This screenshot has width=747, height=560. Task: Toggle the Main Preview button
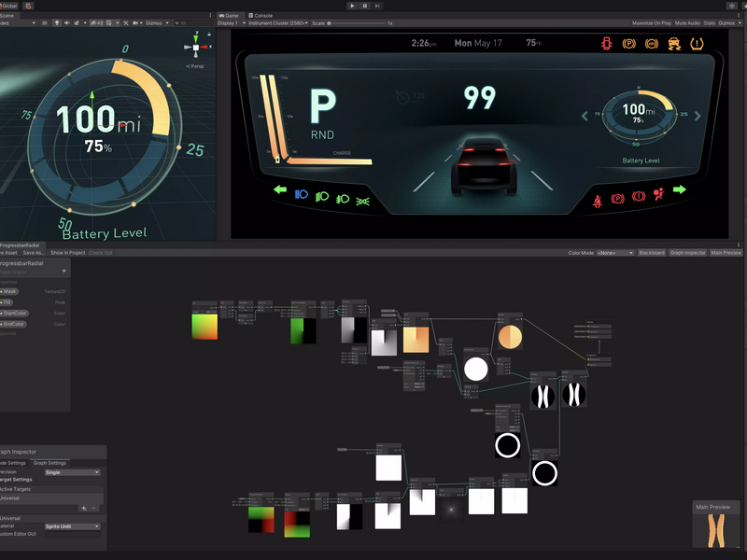(726, 253)
